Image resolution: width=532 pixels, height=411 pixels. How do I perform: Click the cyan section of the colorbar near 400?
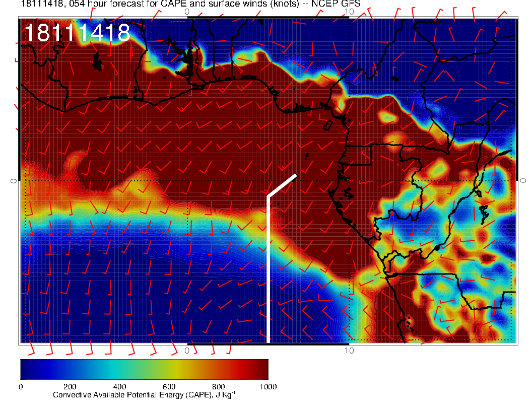point(119,369)
